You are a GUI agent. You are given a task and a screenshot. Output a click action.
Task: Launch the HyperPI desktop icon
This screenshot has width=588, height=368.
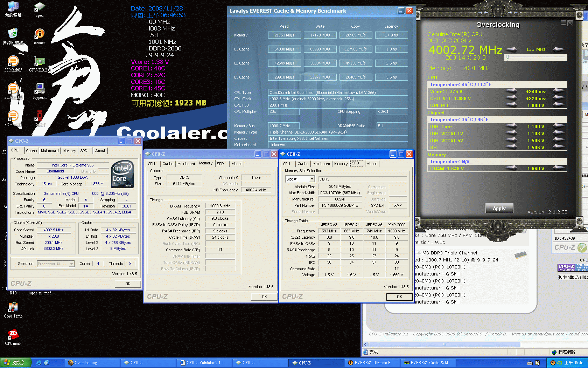click(40, 91)
